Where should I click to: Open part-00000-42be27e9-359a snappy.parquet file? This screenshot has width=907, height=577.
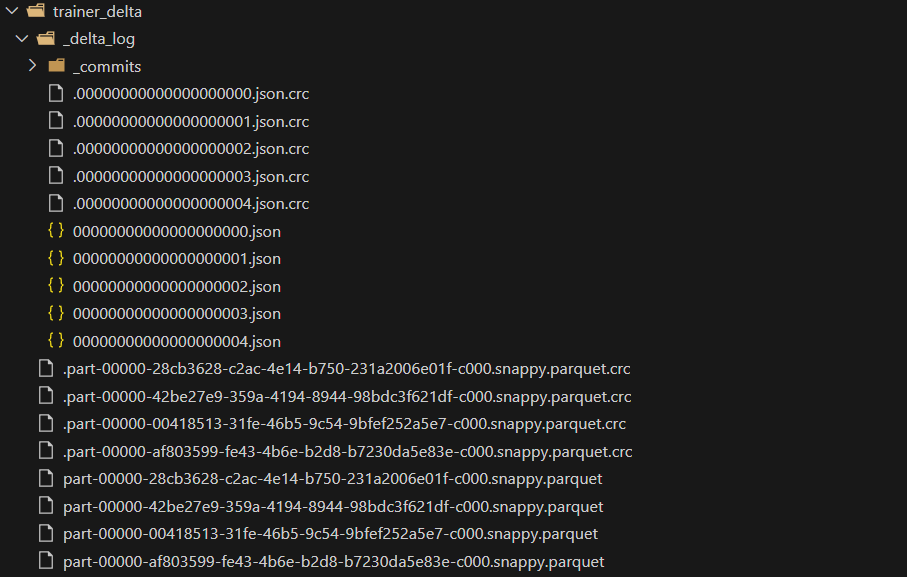click(333, 506)
